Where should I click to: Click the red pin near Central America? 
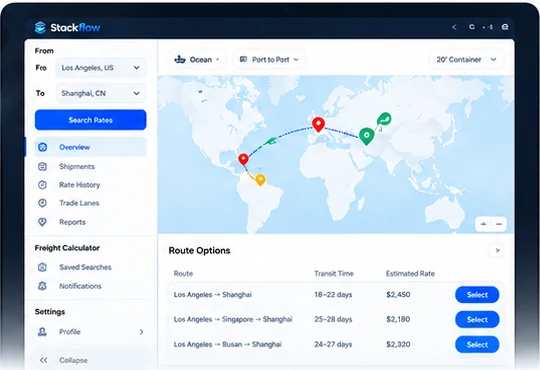click(x=243, y=159)
